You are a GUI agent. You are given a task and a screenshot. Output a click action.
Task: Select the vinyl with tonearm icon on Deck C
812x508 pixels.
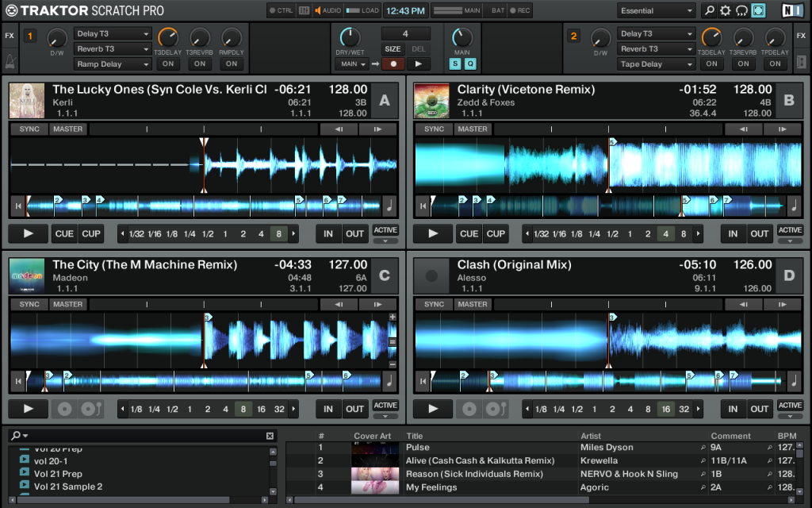(x=91, y=409)
